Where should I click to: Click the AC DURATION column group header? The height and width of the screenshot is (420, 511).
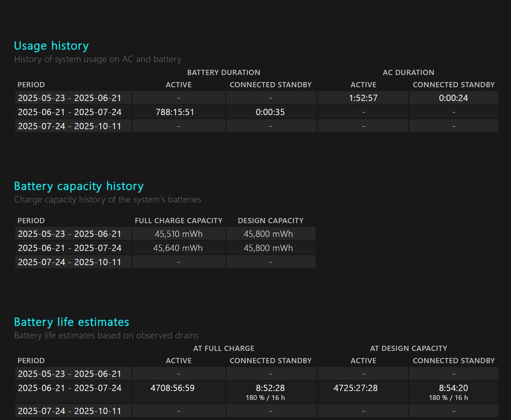tap(408, 73)
